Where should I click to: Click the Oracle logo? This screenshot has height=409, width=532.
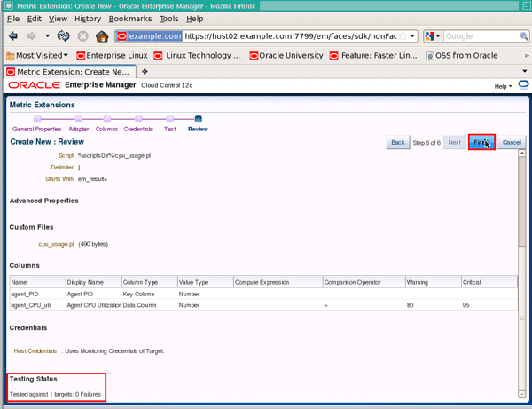click(35, 85)
